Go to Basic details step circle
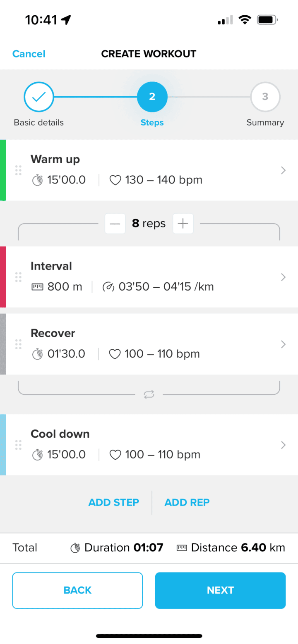Screen dimensions: 298x644 tap(38, 97)
